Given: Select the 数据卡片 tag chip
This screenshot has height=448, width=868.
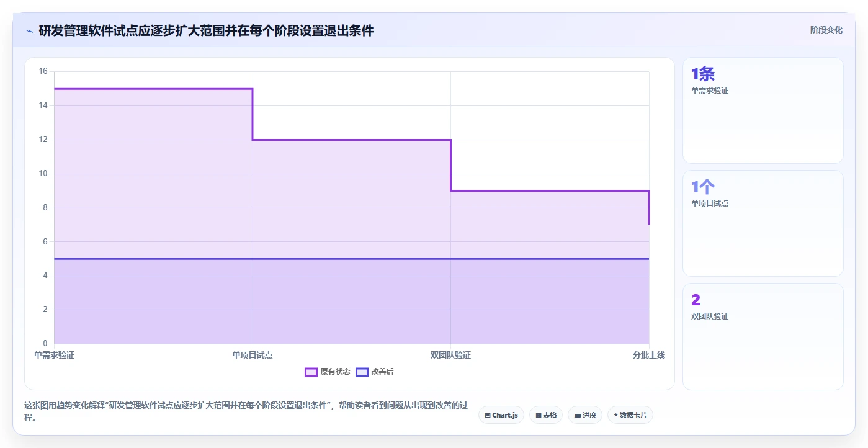Looking at the screenshot, I should pyautogui.click(x=630, y=415).
